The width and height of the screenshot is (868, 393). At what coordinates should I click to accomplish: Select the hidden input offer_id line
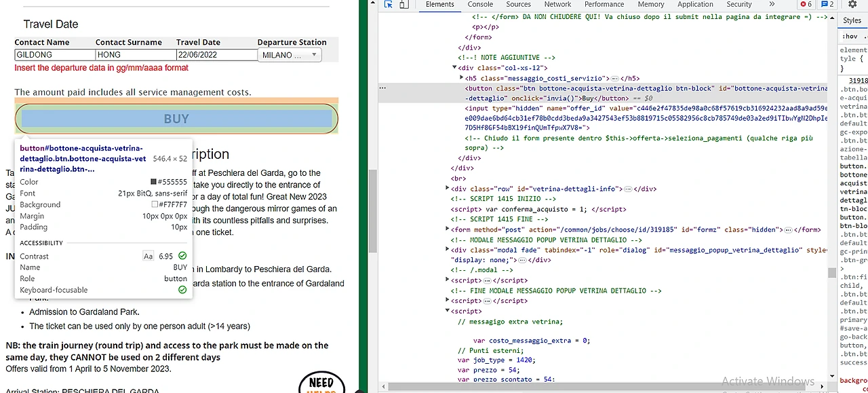point(646,117)
